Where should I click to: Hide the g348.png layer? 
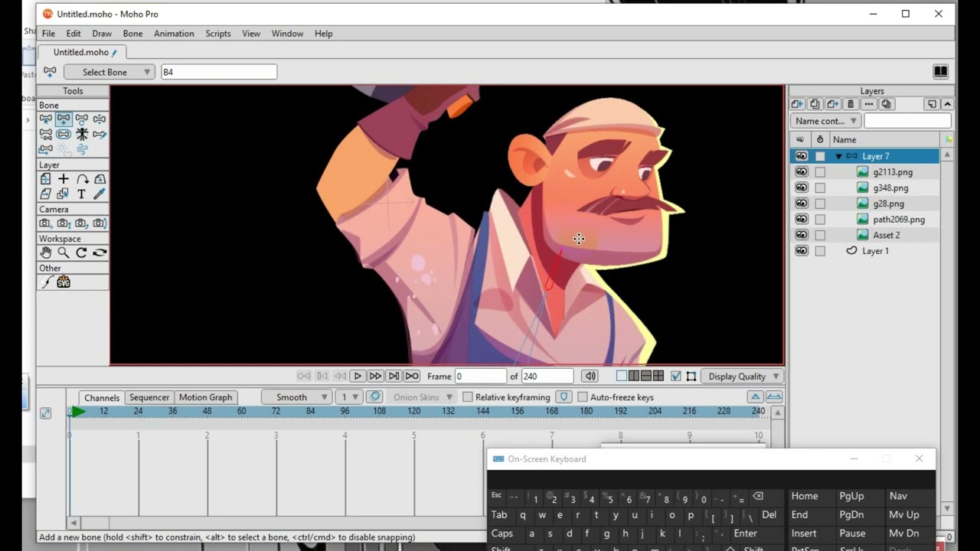click(x=802, y=187)
